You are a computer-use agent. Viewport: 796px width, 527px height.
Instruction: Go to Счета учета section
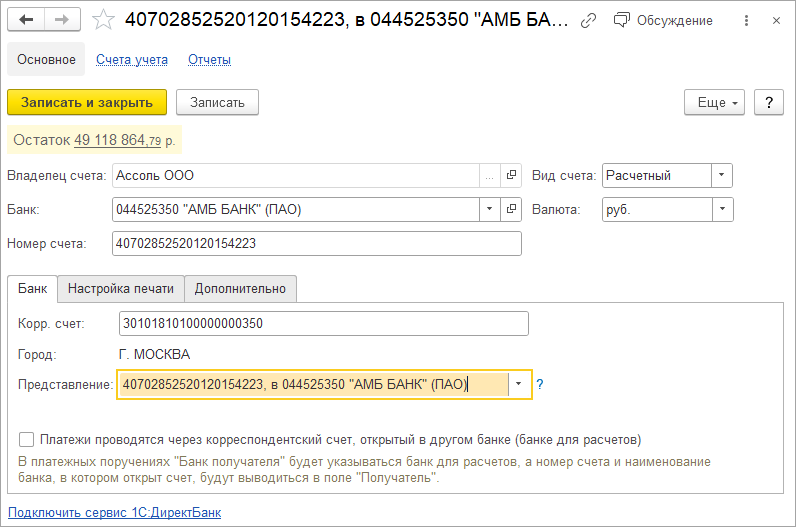click(x=132, y=60)
